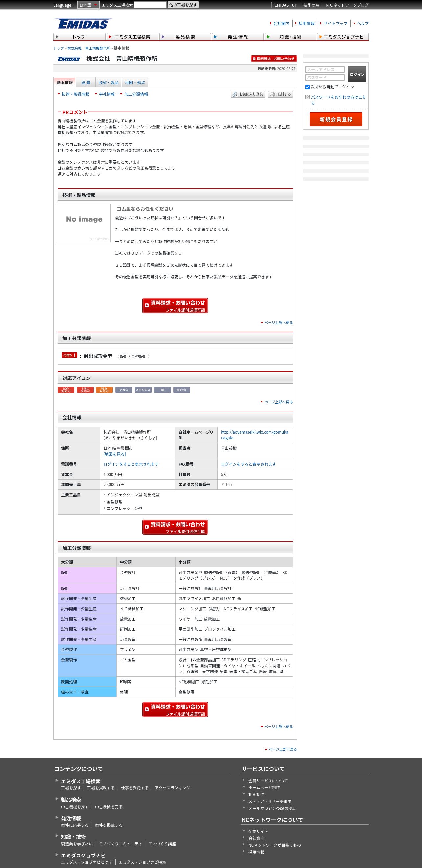422x868 pixels.
Task: Switch to the 技術・製品 tab
Action: click(x=108, y=82)
